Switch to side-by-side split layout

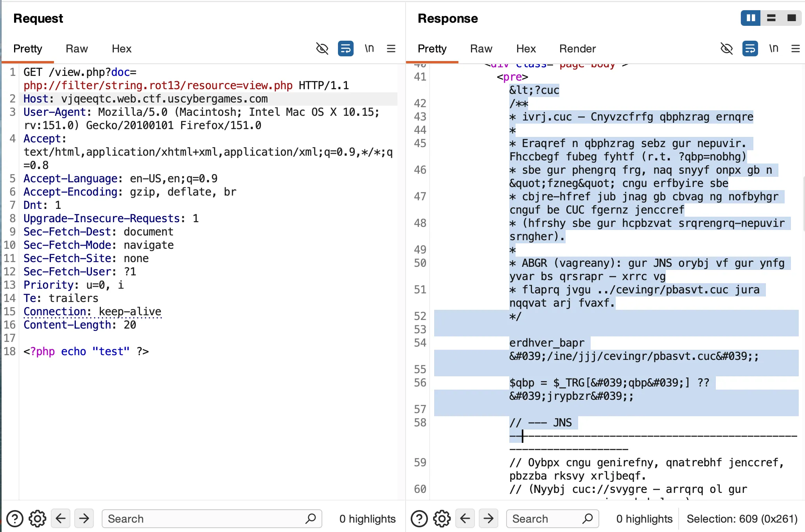point(751,18)
